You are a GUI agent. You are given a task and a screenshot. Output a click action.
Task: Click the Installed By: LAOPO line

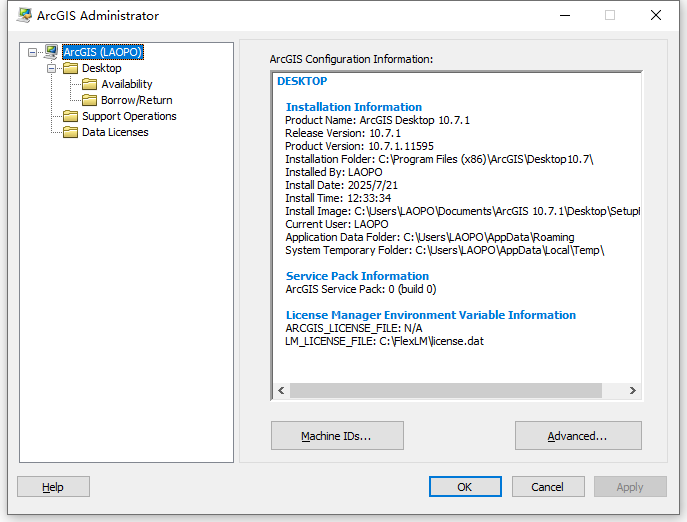pos(333,172)
